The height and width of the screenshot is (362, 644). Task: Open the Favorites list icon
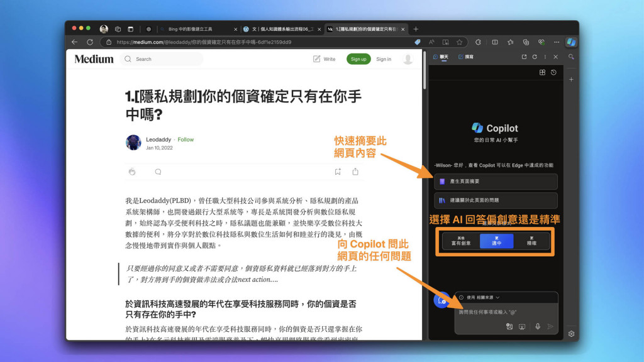pyautogui.click(x=511, y=42)
